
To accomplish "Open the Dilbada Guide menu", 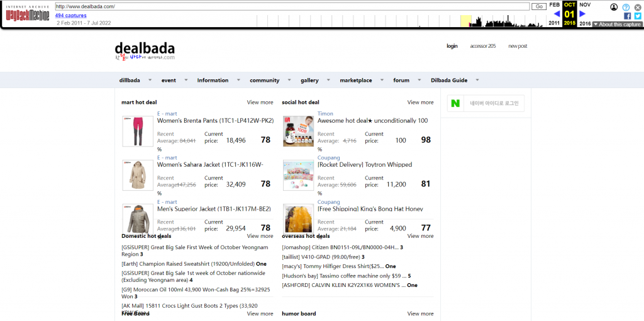I will [449, 80].
